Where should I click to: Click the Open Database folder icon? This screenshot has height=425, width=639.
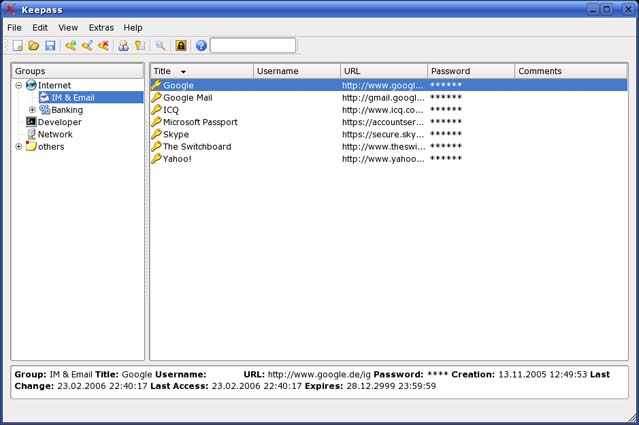33,46
